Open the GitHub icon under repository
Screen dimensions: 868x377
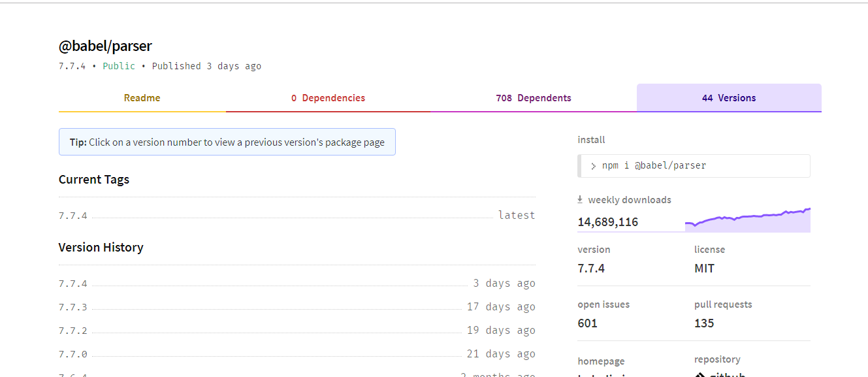[701, 374]
